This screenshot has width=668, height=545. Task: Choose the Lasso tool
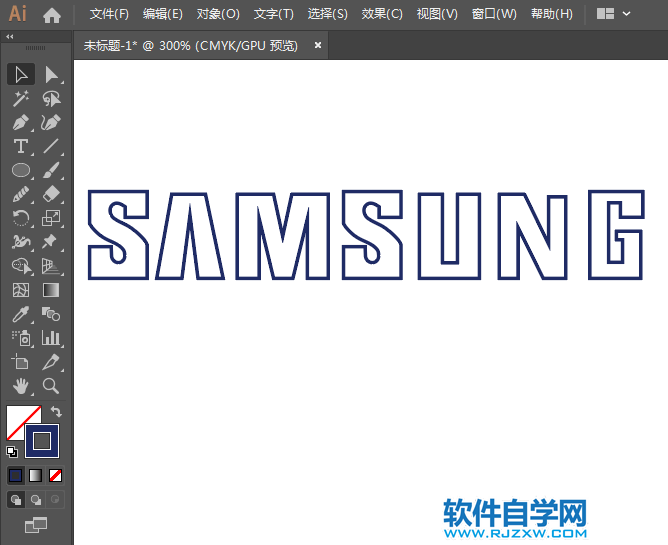pyautogui.click(x=52, y=98)
